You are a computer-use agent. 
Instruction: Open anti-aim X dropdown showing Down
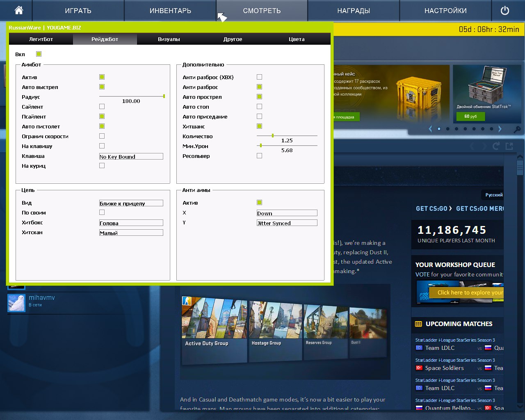tap(287, 213)
